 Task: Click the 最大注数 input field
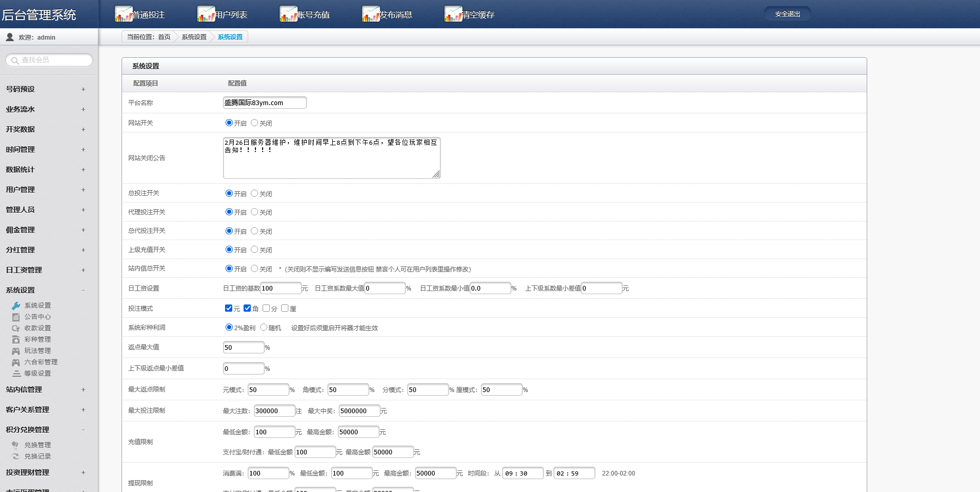point(274,411)
